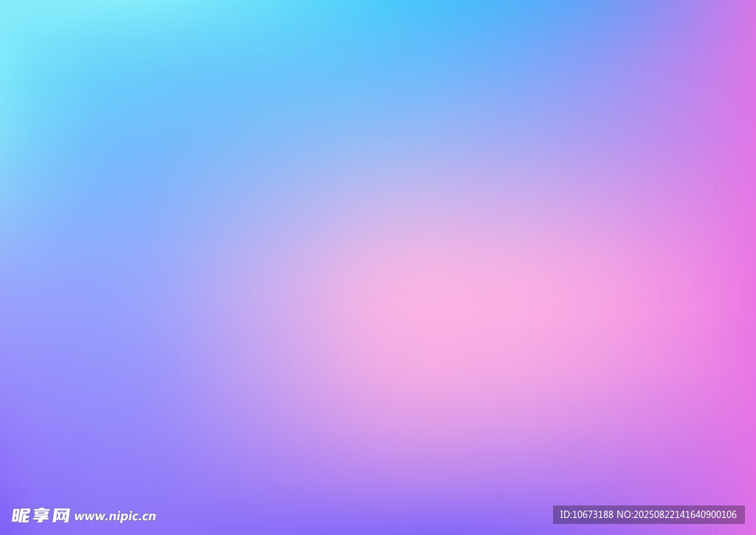756x535 pixels.
Task: Click the ".cn" ending of the URL
Action: (x=148, y=517)
